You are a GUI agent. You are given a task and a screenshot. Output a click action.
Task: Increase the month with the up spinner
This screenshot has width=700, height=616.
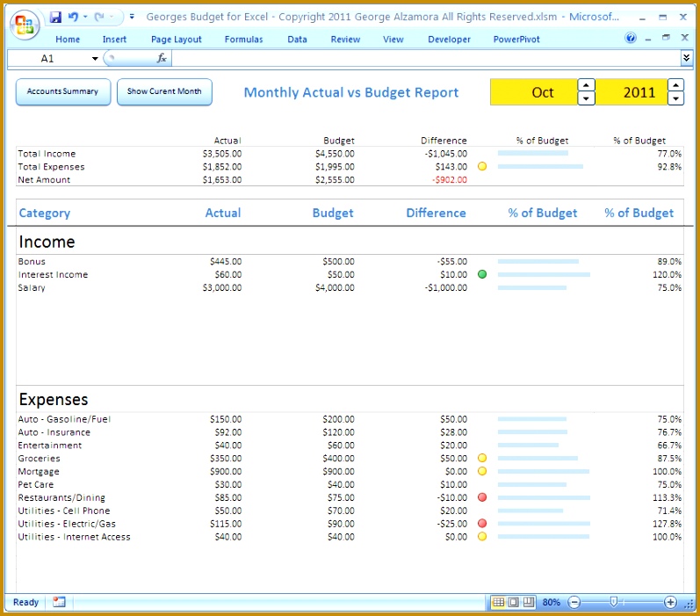(x=586, y=85)
